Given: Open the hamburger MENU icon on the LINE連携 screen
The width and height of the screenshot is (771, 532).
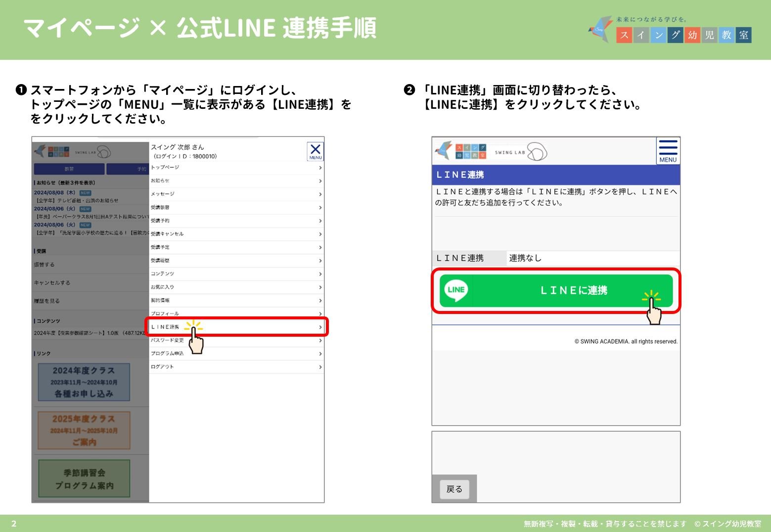Looking at the screenshot, I should point(668,151).
